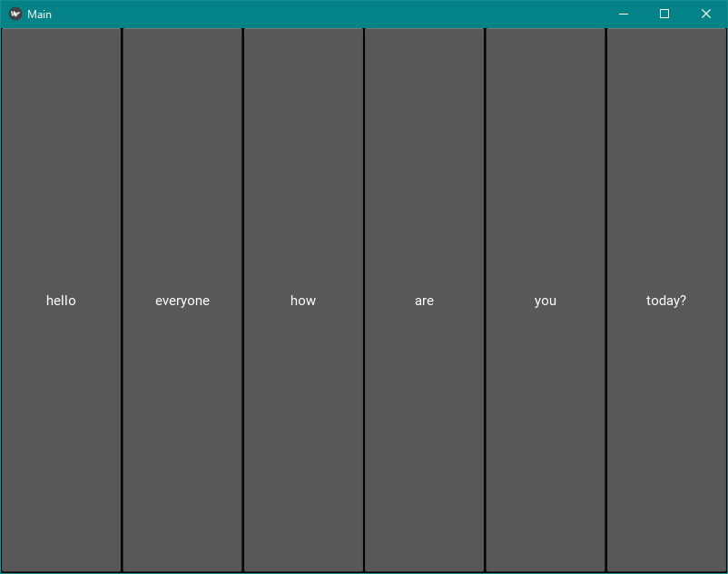Click the "hello" button

pos(61,301)
